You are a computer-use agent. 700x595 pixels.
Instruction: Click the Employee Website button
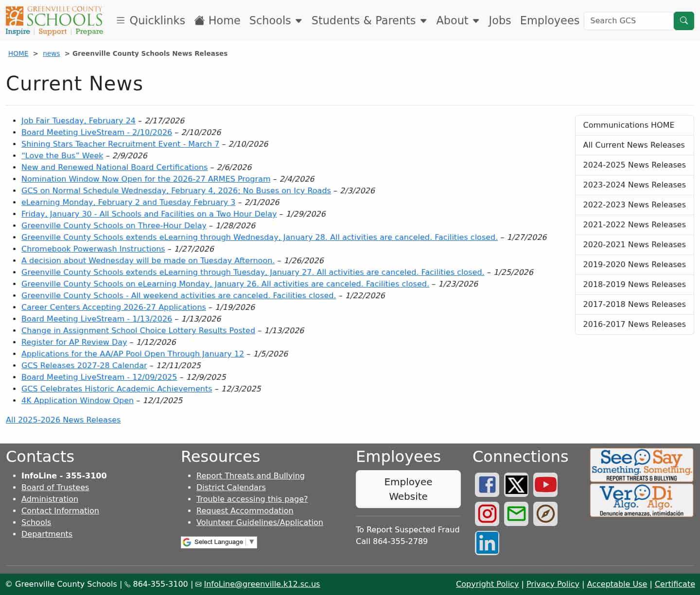pyautogui.click(x=408, y=489)
